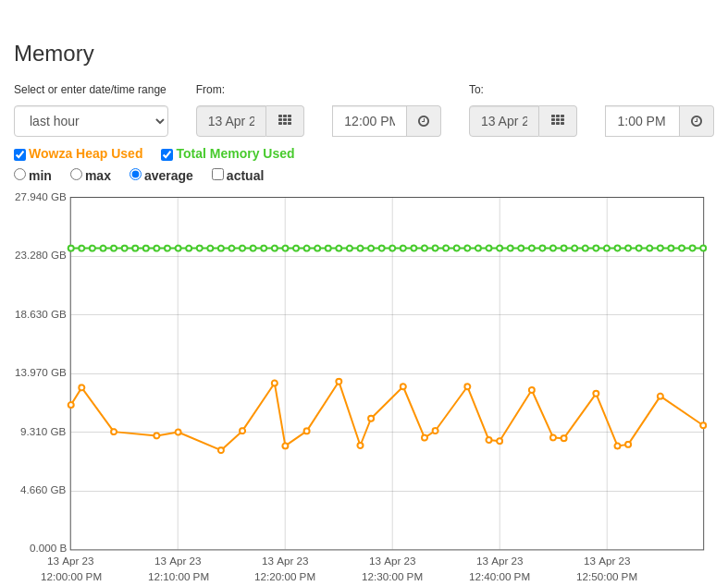The image size is (728, 586).
Task: Select the min radio button
Action: [x=20, y=175]
